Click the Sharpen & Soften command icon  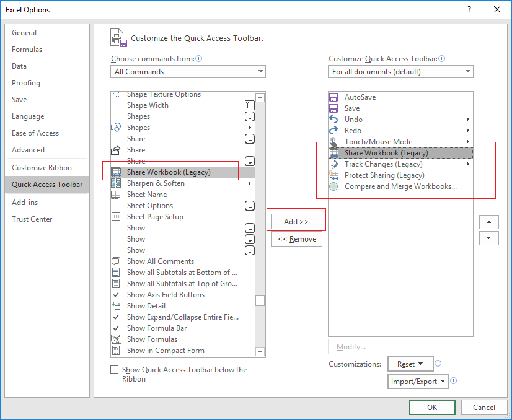click(x=116, y=183)
